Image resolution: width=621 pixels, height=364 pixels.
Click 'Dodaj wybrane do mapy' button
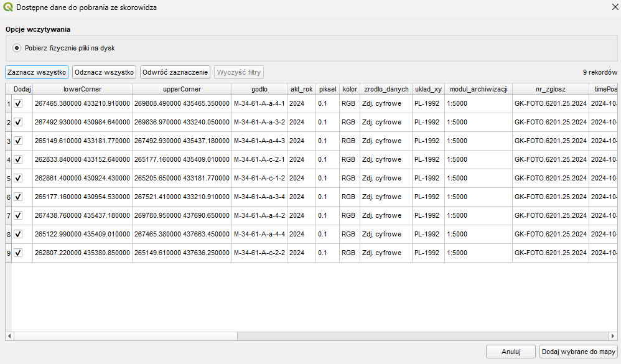[x=578, y=352]
